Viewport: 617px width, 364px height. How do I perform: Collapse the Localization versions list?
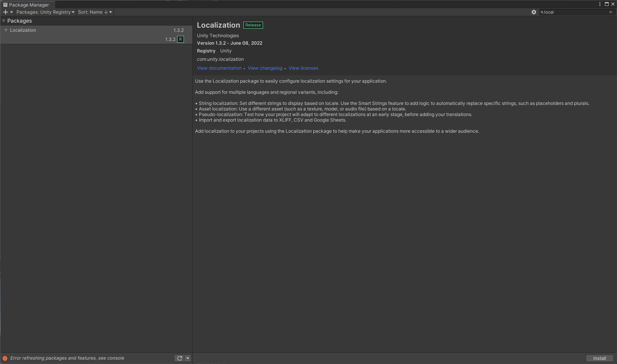tap(6, 30)
